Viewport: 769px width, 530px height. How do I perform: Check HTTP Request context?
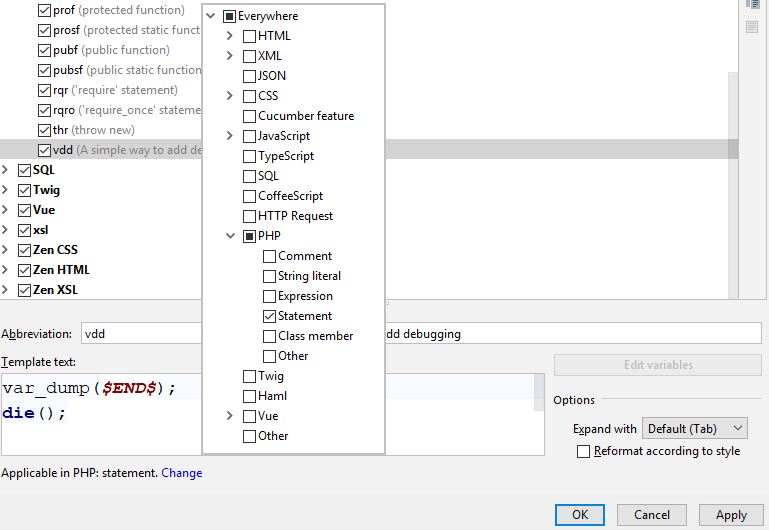pos(249,216)
